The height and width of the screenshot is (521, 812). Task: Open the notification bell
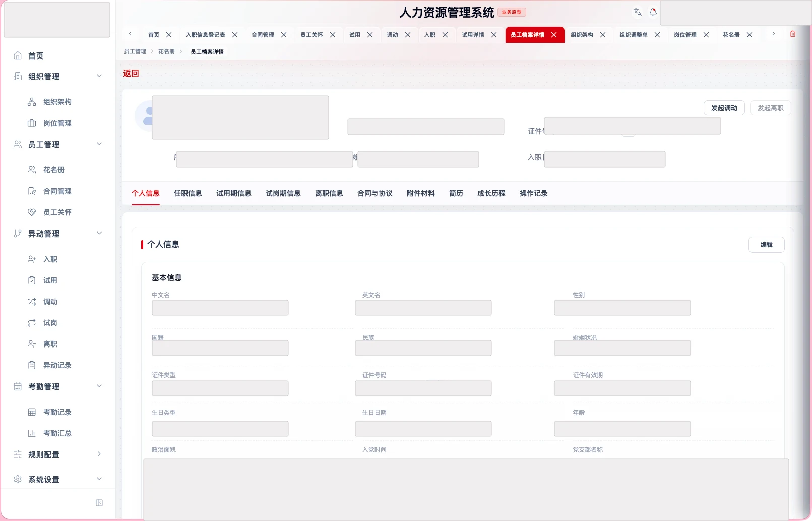653,12
